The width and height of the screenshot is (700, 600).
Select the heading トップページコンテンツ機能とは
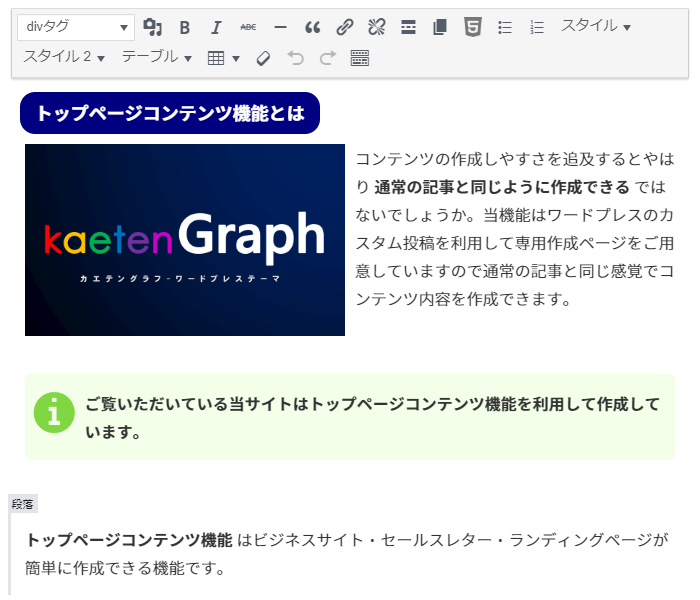click(x=170, y=113)
